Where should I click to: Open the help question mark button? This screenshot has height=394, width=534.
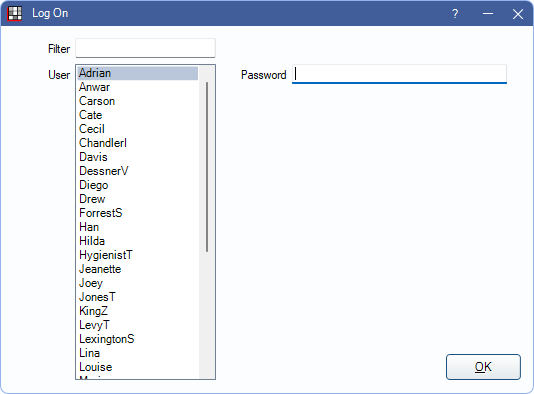click(x=455, y=14)
